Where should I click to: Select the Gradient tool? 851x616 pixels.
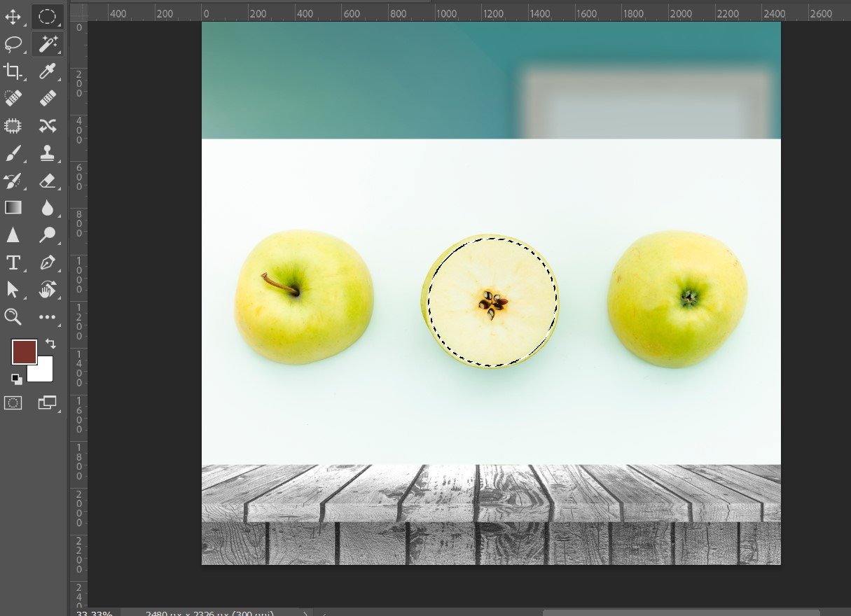[13, 207]
